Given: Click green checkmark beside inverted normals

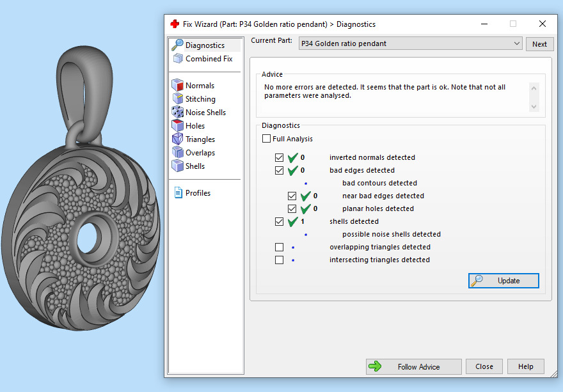Looking at the screenshot, I should pyautogui.click(x=293, y=157).
